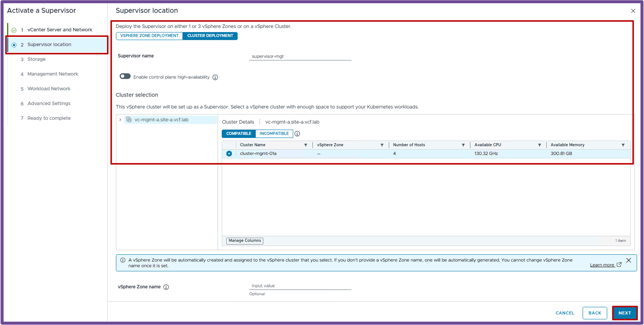Click the high-availability info icon
The height and width of the screenshot is (325, 644).
215,77
